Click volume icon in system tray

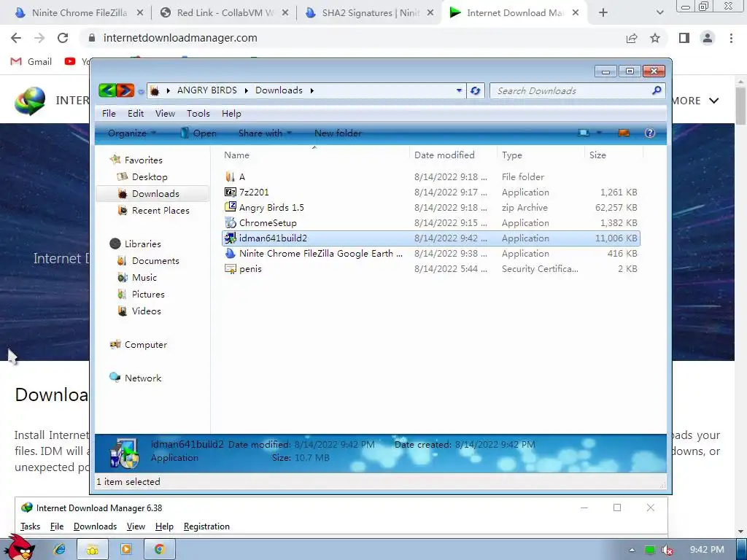click(x=667, y=550)
